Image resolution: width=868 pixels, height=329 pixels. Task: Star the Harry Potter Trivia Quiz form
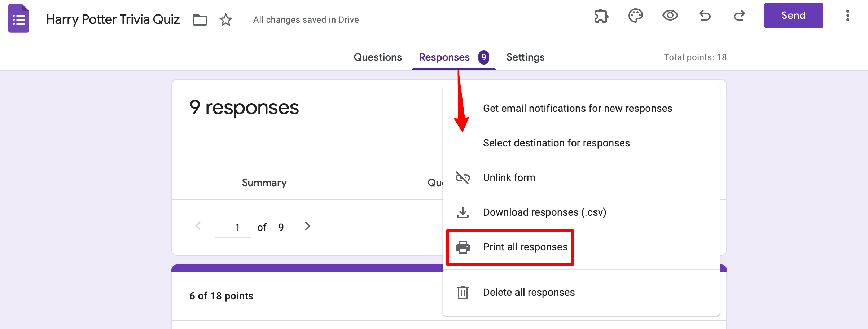coord(226,19)
